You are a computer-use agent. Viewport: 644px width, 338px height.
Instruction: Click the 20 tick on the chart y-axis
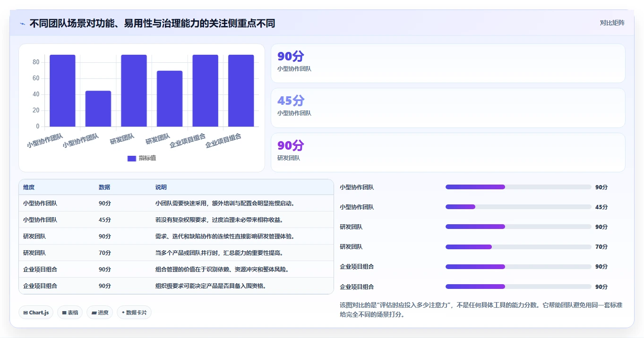tap(36, 110)
